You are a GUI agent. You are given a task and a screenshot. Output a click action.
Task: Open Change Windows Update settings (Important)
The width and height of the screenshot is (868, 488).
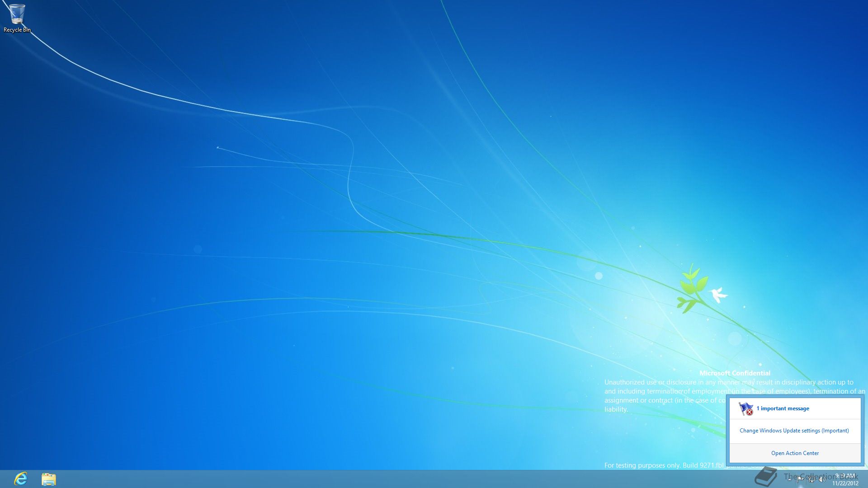[794, 431]
